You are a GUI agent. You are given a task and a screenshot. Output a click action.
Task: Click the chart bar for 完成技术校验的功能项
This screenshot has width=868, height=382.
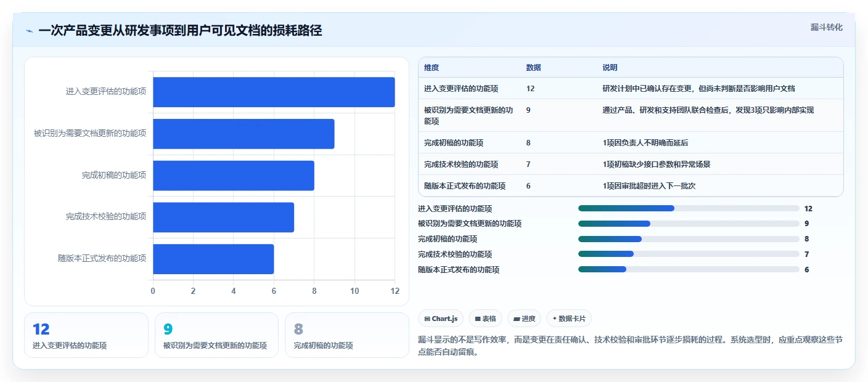pyautogui.click(x=223, y=217)
